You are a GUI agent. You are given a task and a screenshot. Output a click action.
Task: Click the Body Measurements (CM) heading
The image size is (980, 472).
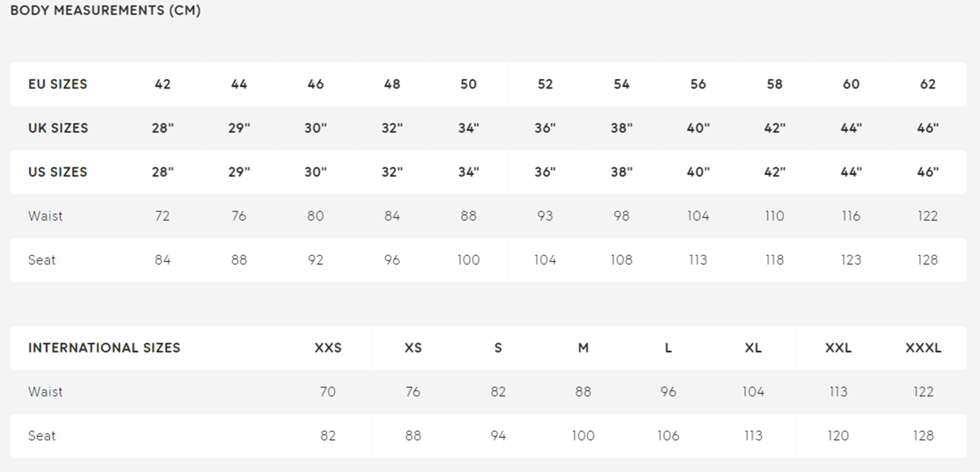(x=105, y=10)
